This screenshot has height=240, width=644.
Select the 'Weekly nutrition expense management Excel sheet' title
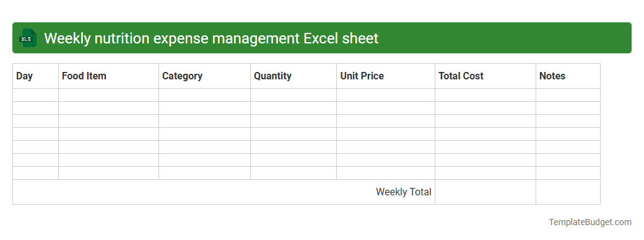tap(211, 38)
